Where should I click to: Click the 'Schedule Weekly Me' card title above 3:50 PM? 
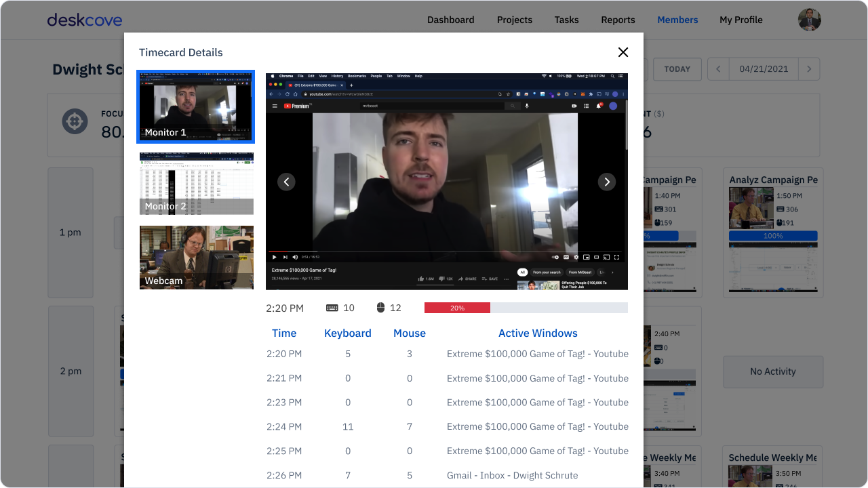click(773, 457)
